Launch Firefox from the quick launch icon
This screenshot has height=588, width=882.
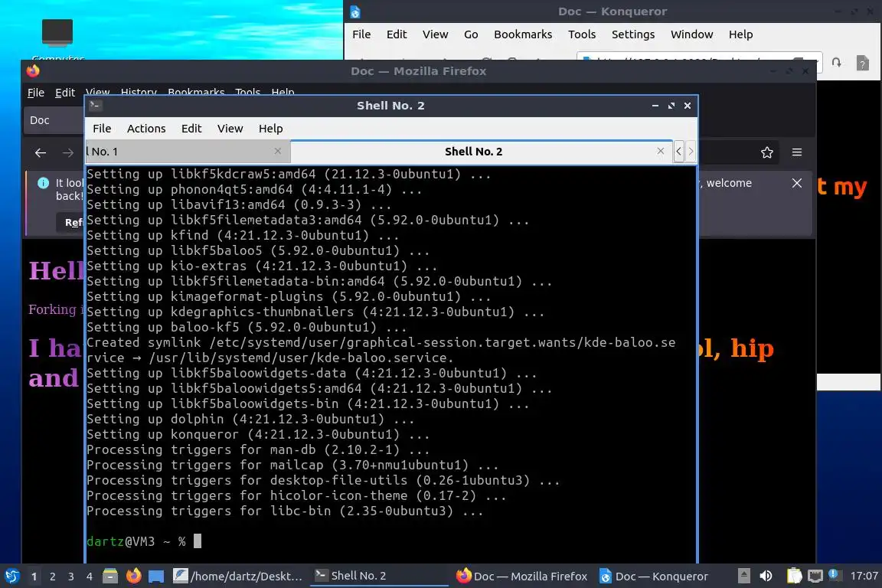coord(133,577)
